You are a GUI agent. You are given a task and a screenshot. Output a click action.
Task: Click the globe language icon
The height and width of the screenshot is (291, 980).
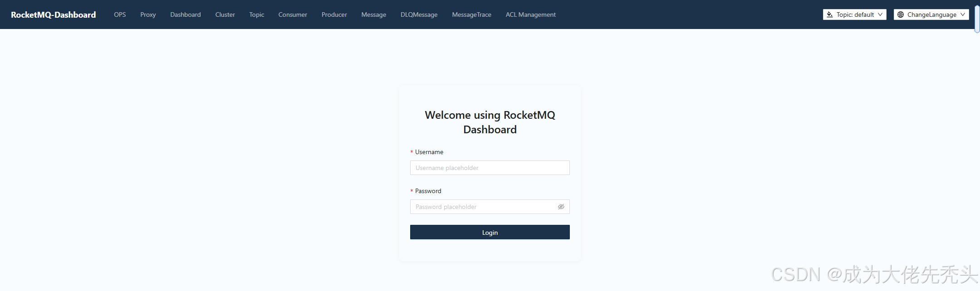click(901, 15)
